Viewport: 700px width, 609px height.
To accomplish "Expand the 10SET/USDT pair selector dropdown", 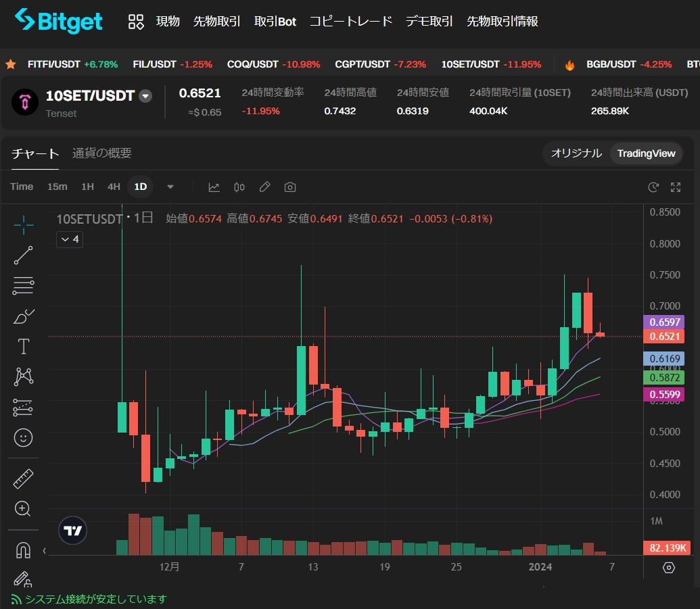I will (145, 96).
